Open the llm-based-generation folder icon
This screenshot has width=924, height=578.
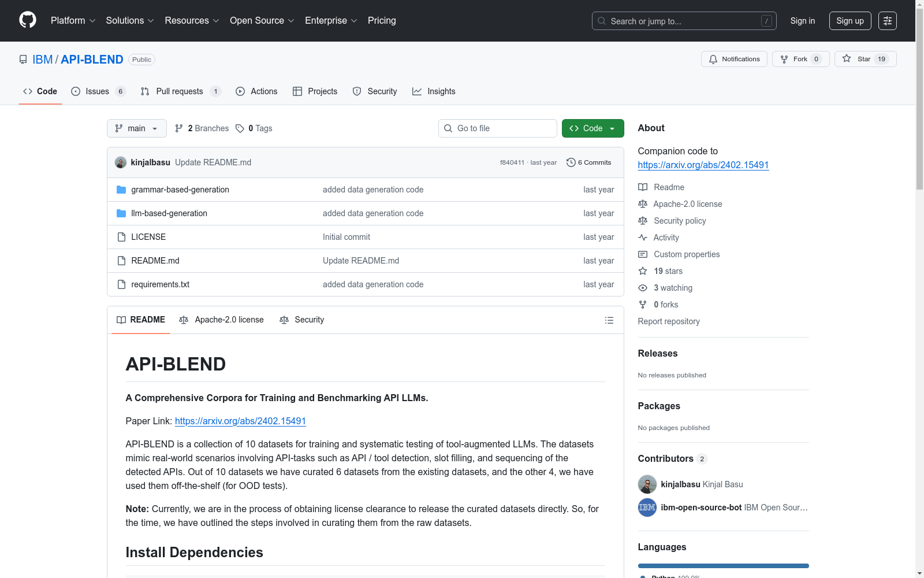pyautogui.click(x=121, y=213)
